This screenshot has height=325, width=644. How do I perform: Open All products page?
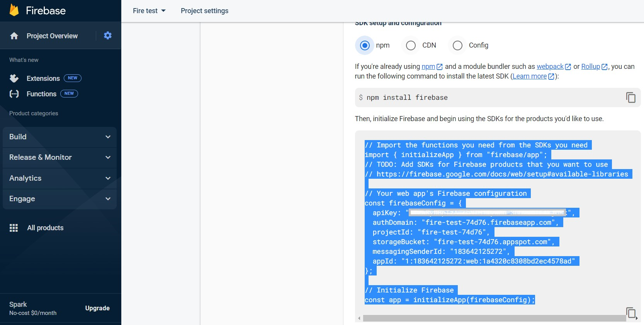tap(45, 228)
